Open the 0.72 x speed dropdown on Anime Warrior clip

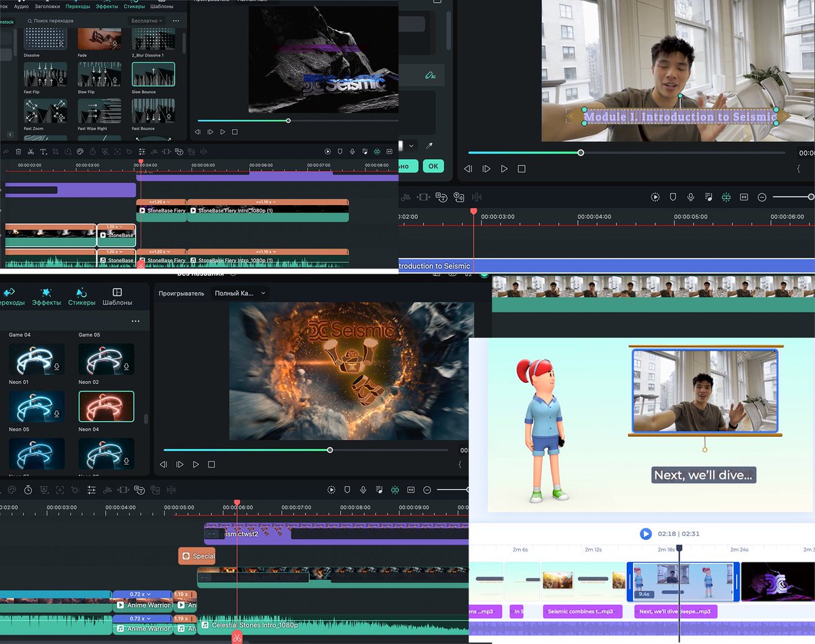(x=142, y=594)
